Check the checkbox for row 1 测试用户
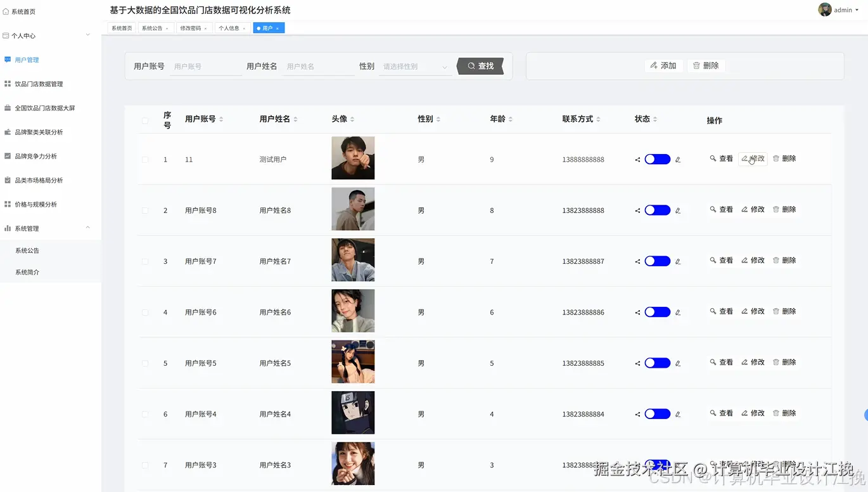 (x=145, y=160)
